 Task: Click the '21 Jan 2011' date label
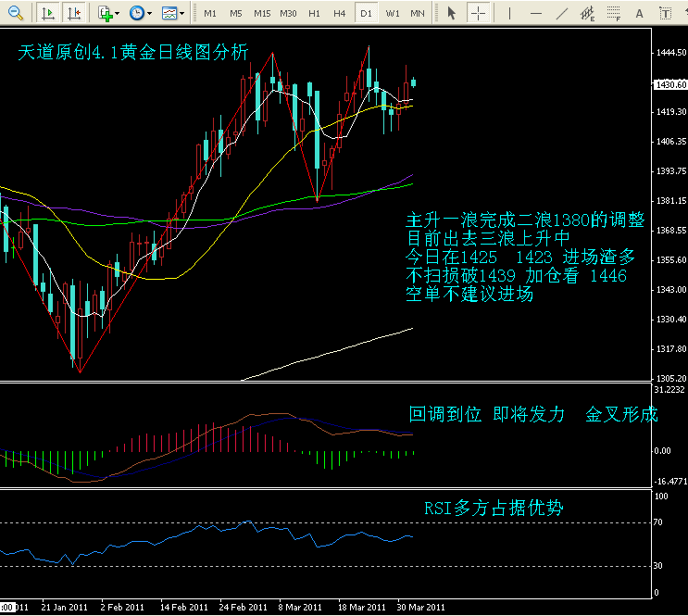click(64, 608)
